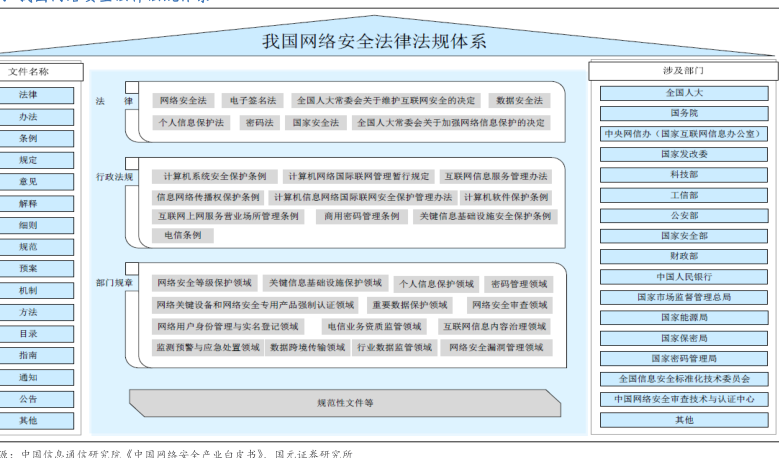Click the 规范性文件等 banner
This screenshot has height=458, width=779.
[344, 402]
